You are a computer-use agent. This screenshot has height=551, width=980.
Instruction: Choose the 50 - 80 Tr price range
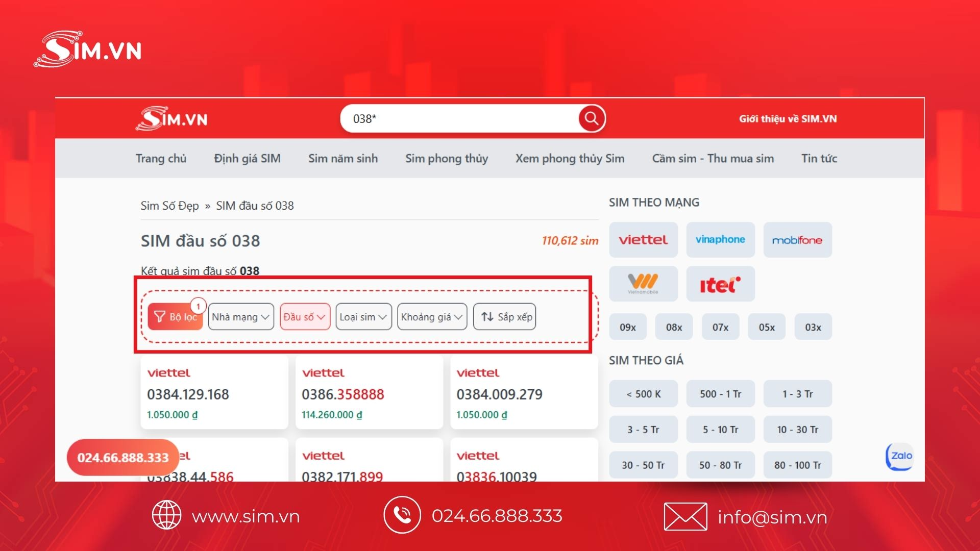tap(720, 465)
